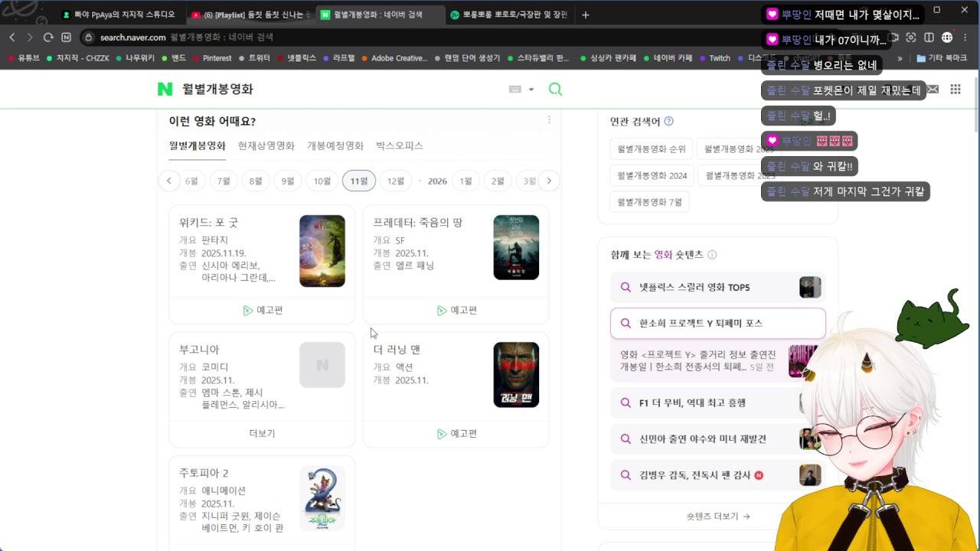
Task: Open new browser tab with plus icon
Action: pos(586,15)
